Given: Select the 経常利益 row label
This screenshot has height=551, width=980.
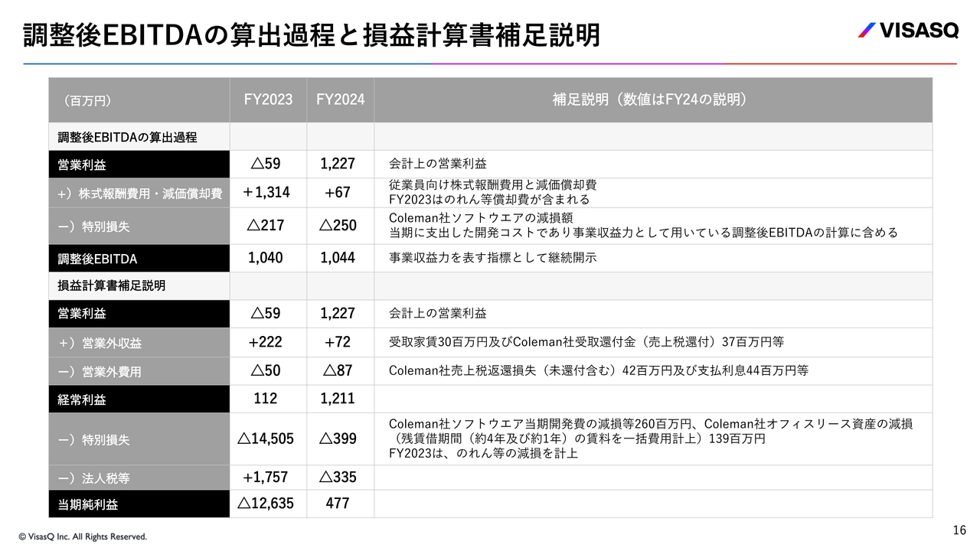Looking at the screenshot, I should coord(82,400).
